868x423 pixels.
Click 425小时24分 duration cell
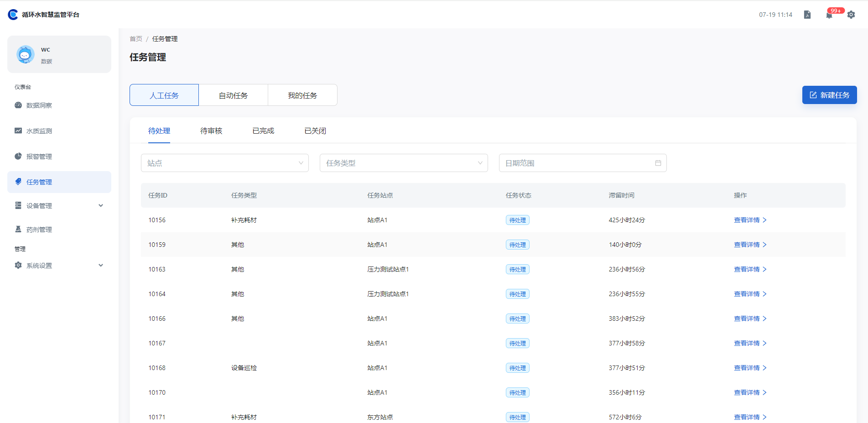pyautogui.click(x=627, y=220)
